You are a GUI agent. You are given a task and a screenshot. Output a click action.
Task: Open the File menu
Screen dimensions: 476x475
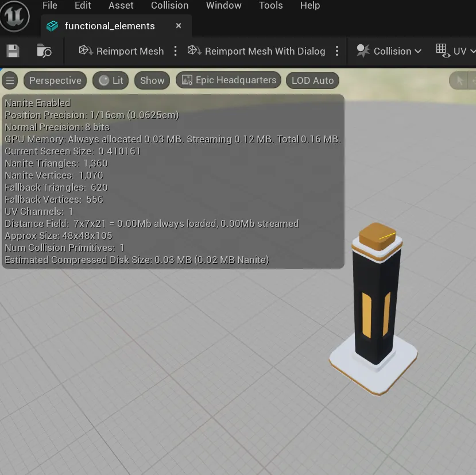[x=50, y=6]
